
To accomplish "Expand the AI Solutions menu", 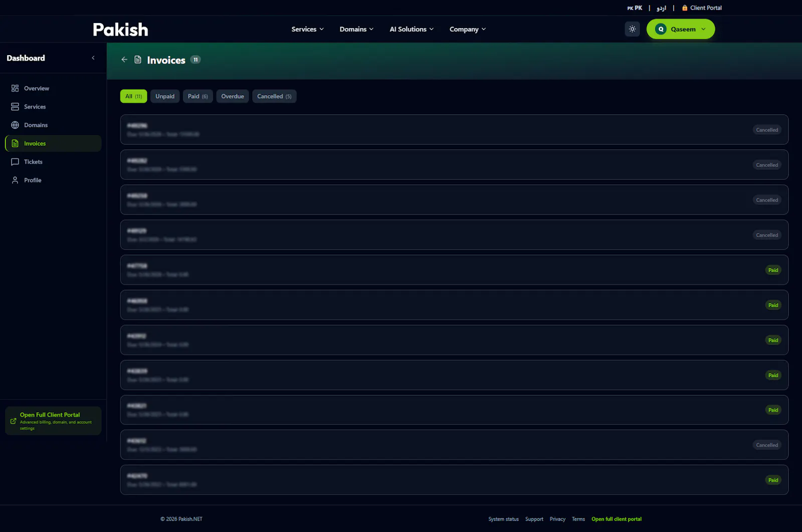I will [x=412, y=29].
